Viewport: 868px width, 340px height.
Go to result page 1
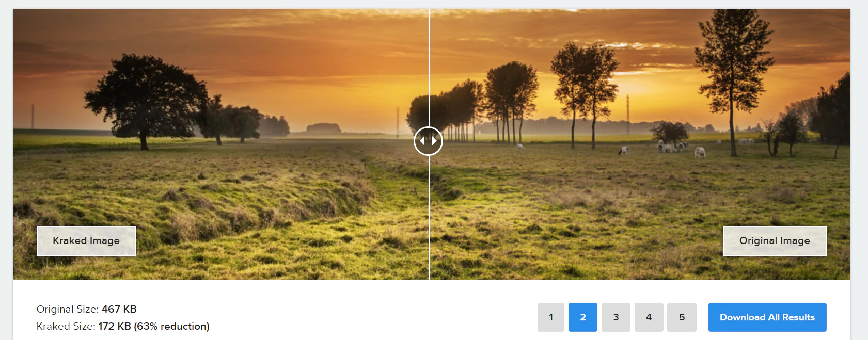pyautogui.click(x=551, y=317)
